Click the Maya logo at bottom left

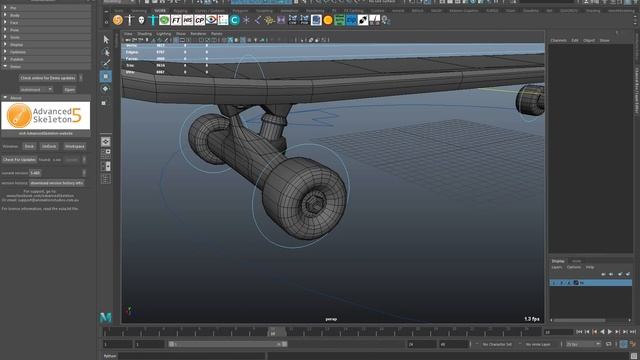[106, 317]
